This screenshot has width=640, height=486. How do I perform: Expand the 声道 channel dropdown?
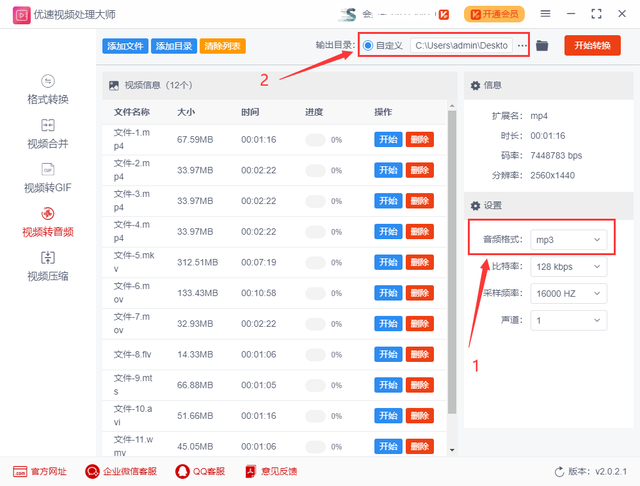(569, 320)
